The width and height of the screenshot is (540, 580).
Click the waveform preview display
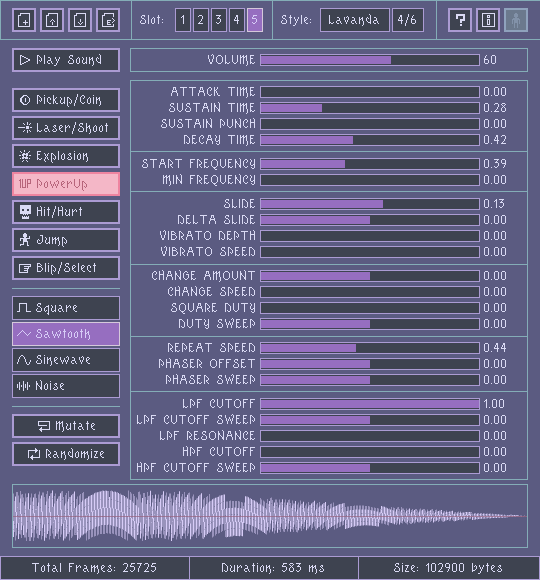point(270,516)
